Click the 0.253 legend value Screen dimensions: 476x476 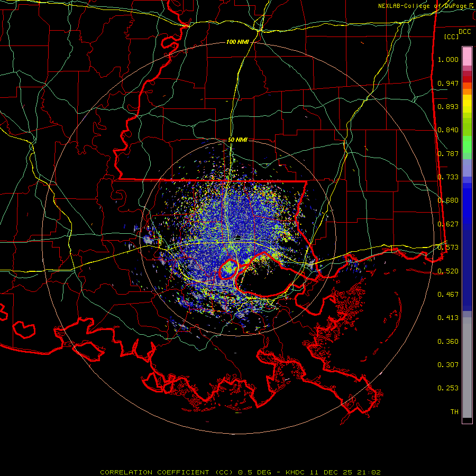(448, 388)
